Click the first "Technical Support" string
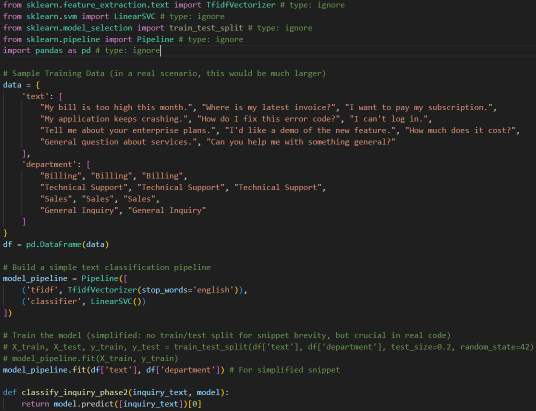This screenshot has width=536, height=411. pos(84,187)
